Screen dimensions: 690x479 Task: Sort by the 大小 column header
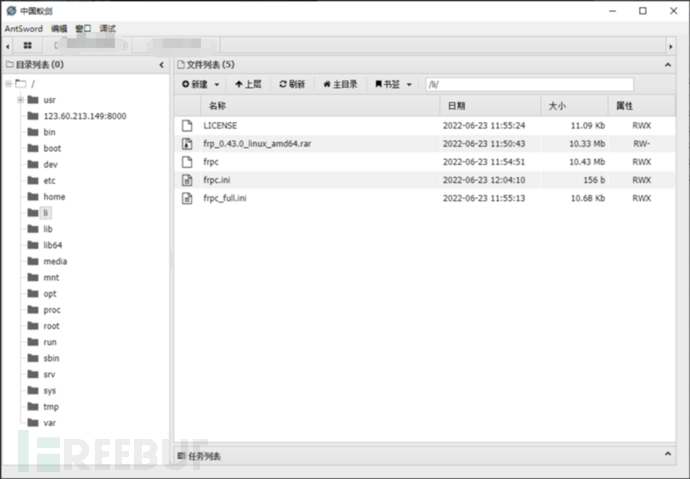[575, 106]
